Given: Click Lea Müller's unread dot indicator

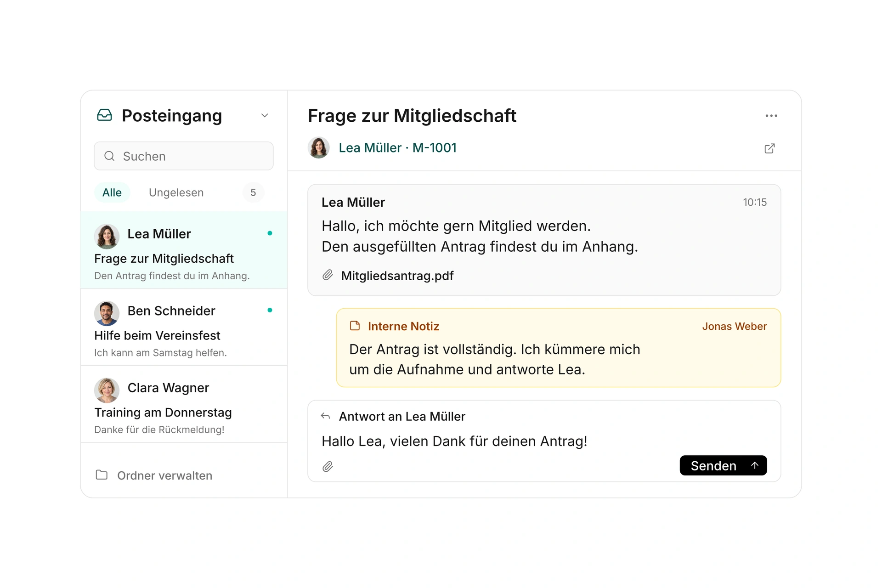Looking at the screenshot, I should [x=270, y=233].
